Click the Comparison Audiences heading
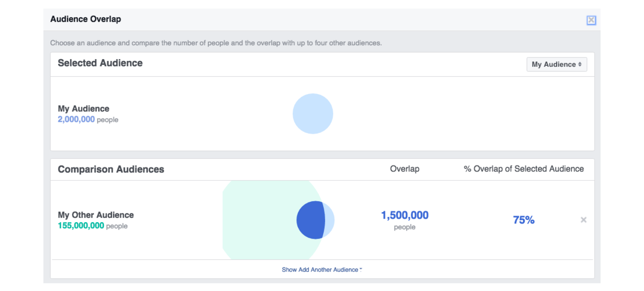 coord(111,169)
